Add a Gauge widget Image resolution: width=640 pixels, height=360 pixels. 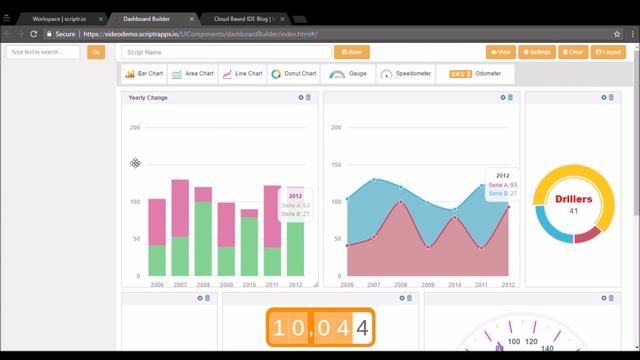[348, 74]
